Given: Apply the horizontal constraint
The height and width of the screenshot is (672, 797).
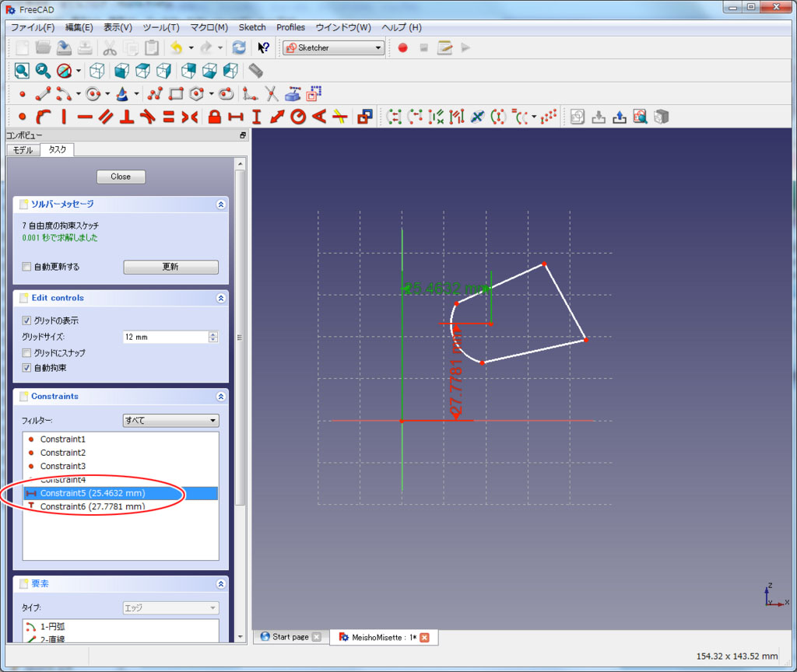Looking at the screenshot, I should (85, 117).
